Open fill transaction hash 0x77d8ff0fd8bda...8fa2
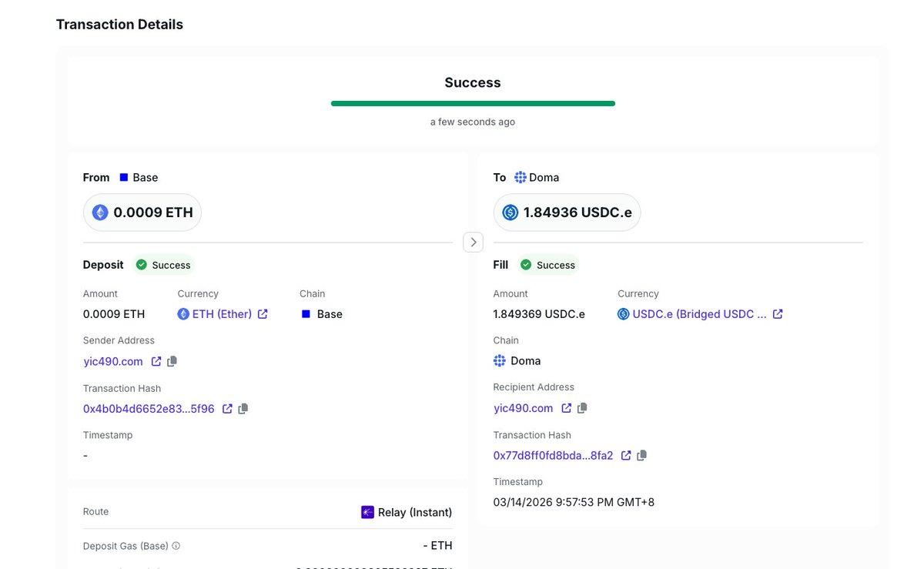The width and height of the screenshot is (924, 569). pos(554,456)
